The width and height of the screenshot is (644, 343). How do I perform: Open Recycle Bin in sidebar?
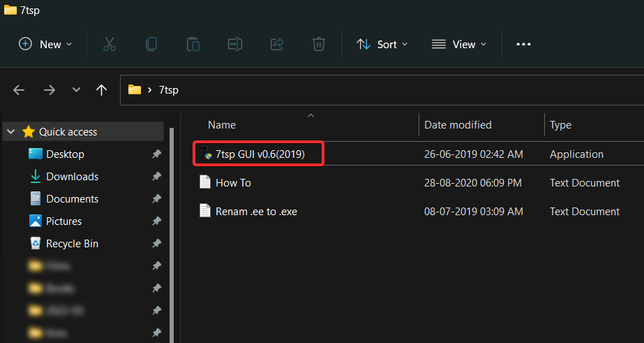72,244
